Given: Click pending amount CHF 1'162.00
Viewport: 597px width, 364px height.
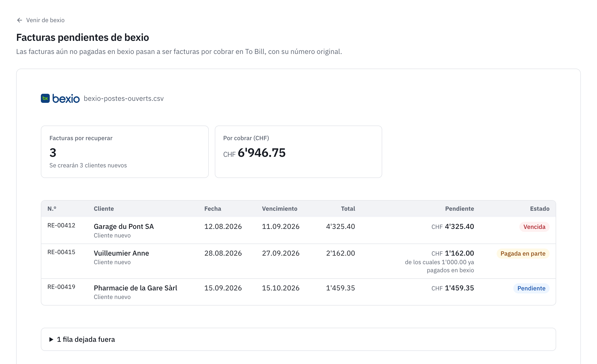Looking at the screenshot, I should (x=453, y=253).
